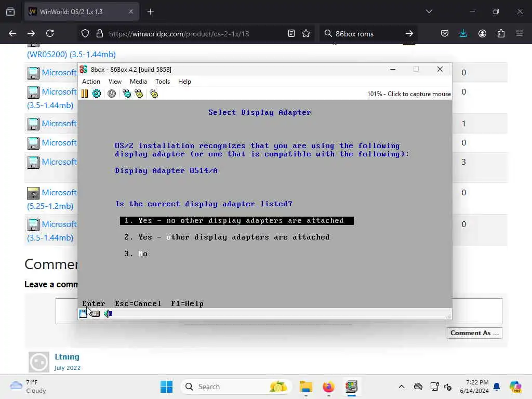Show hidden system tray icons
Image resolution: width=532 pixels, height=399 pixels.
(x=402, y=387)
